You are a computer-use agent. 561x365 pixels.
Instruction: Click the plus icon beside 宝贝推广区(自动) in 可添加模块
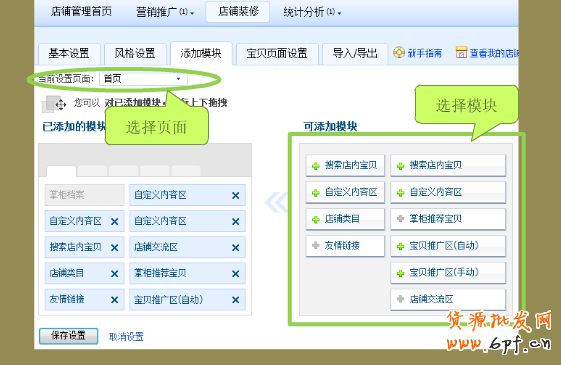[x=400, y=246]
